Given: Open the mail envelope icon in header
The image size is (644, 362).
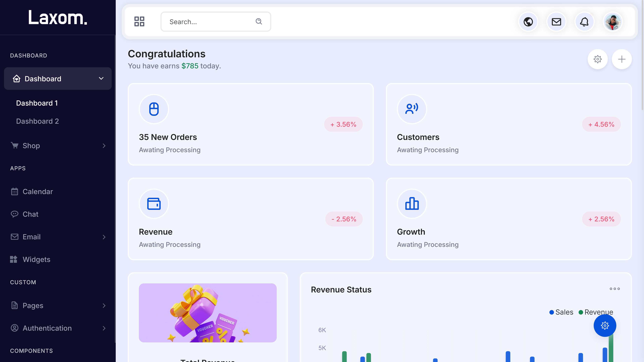Looking at the screenshot, I should tap(556, 22).
